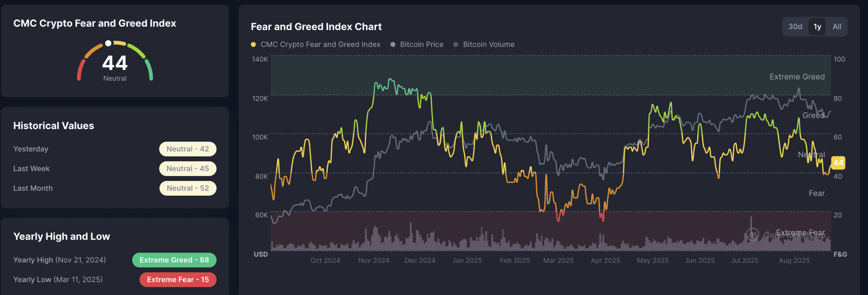Viewport: 868px width, 295px height.
Task: Click the Neutral - 52 last month badge
Action: click(x=188, y=188)
